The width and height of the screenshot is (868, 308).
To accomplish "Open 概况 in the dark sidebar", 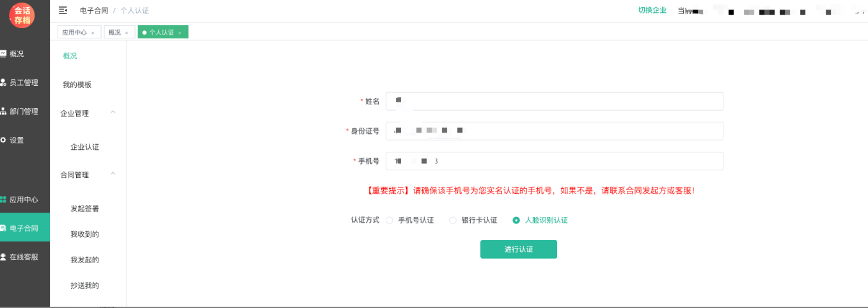I will pos(17,54).
